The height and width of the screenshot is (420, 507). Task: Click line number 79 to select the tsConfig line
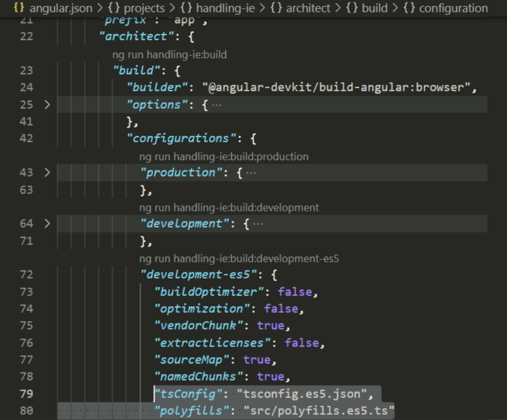[27, 393]
